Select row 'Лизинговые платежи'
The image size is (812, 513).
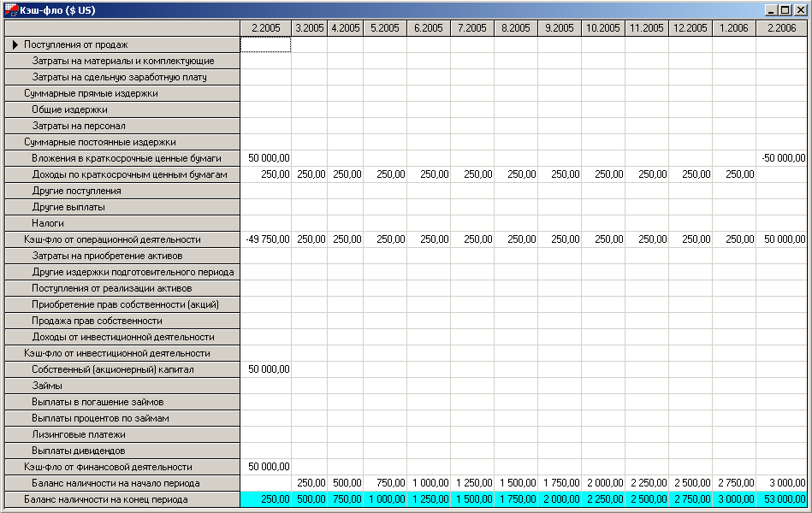[x=122, y=435]
